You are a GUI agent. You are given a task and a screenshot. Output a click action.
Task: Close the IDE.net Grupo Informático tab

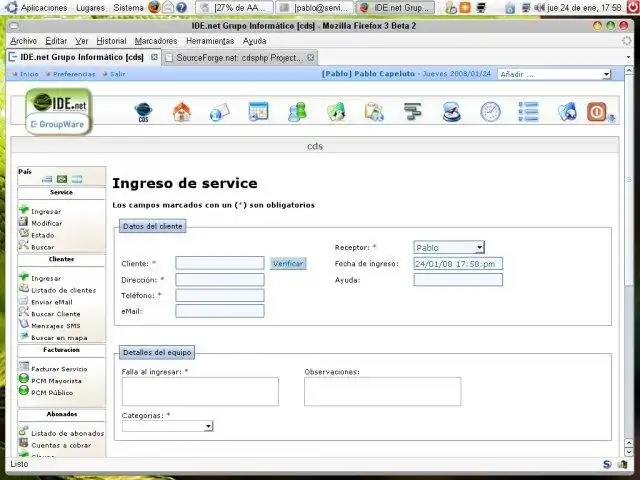click(x=154, y=57)
